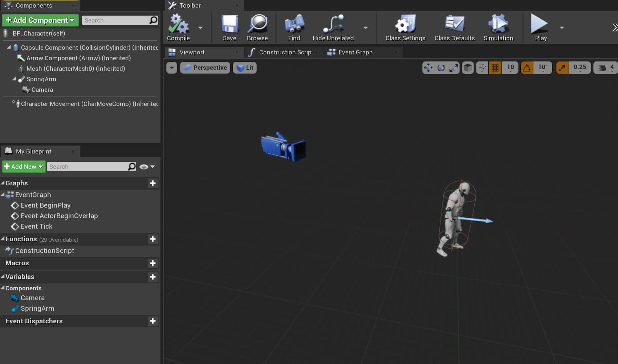Open scale snap value 0.25
Screen dimensions: 618x364
[580, 68]
